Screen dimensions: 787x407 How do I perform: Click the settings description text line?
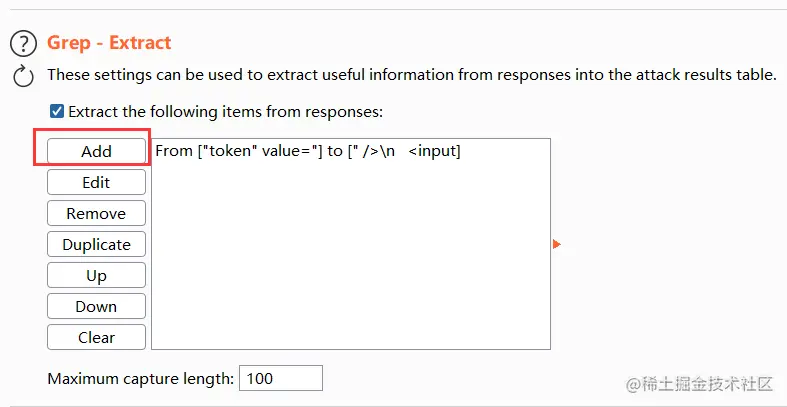click(411, 75)
